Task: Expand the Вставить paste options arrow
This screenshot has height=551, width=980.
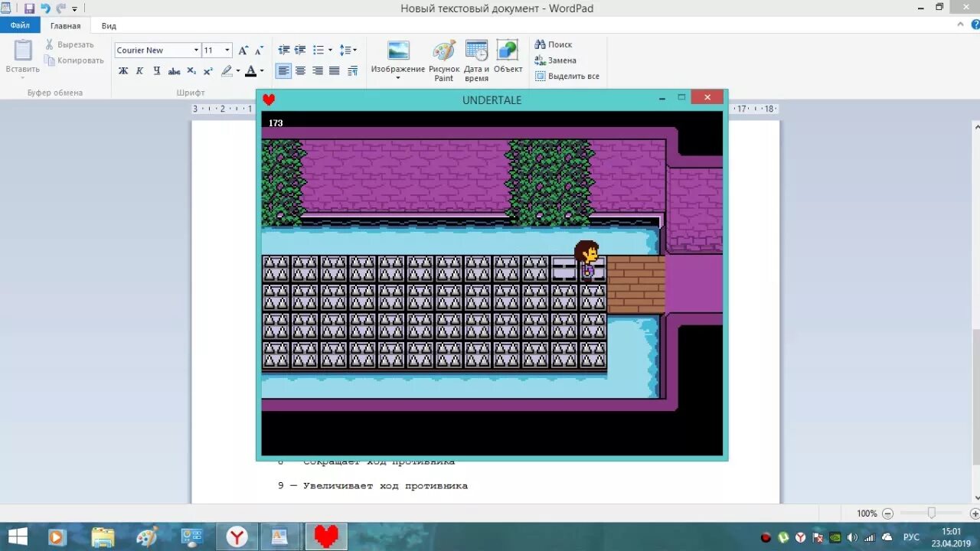Action: tap(23, 77)
